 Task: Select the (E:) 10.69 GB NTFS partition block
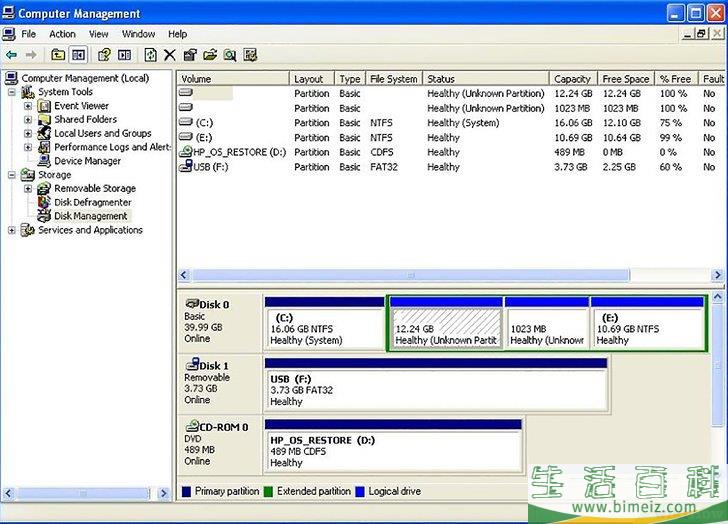pyautogui.click(x=648, y=323)
